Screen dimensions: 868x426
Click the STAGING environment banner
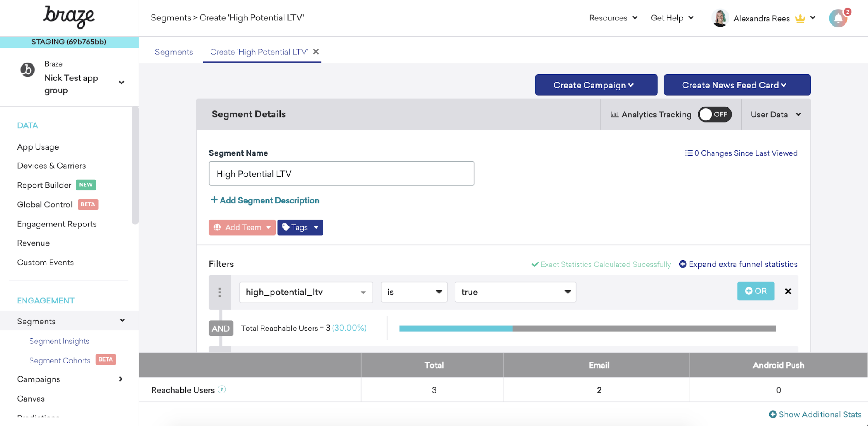tap(69, 42)
